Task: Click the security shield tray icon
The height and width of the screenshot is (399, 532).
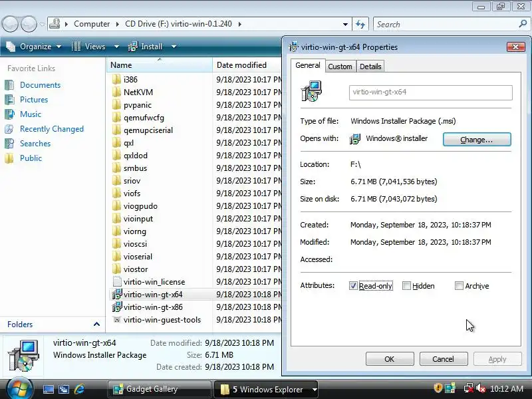Action: pos(438,388)
